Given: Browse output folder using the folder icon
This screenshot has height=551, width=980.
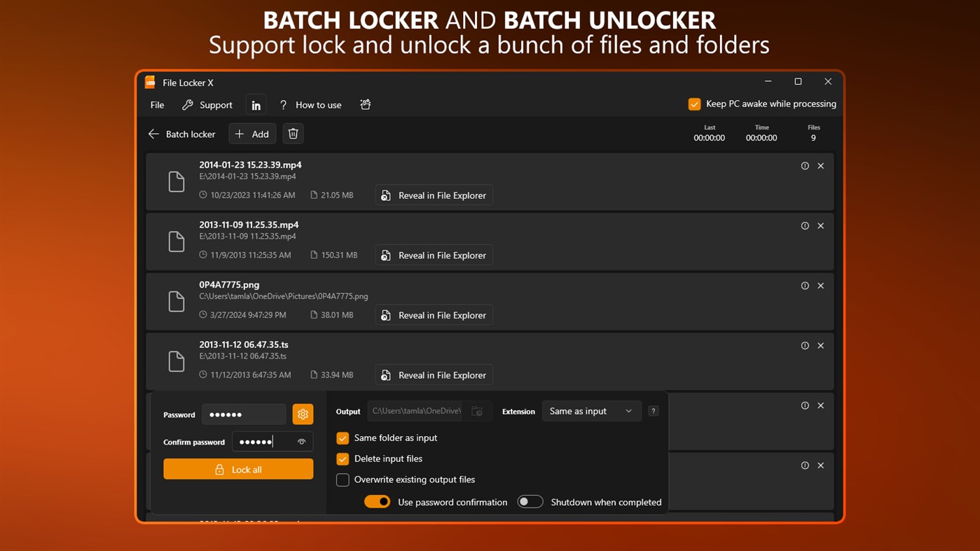Looking at the screenshot, I should (x=477, y=411).
